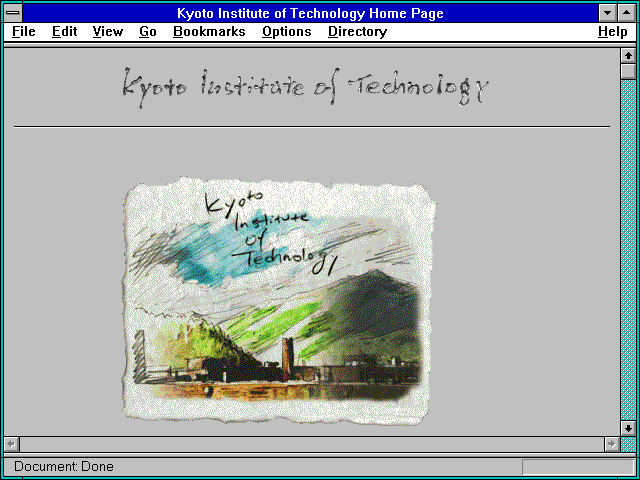The image size is (640, 480).
Task: Click the maximize up-arrow button in title bar
Action: pyautogui.click(x=627, y=13)
